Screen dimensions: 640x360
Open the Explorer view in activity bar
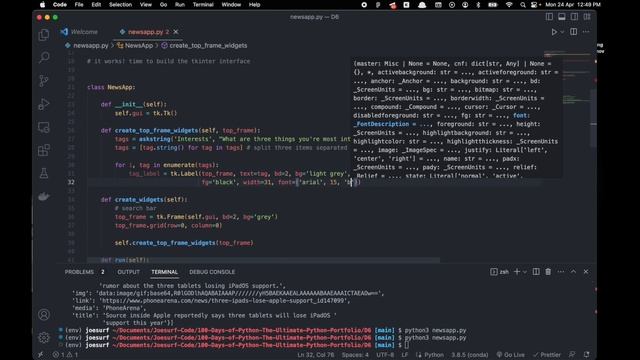(44, 35)
